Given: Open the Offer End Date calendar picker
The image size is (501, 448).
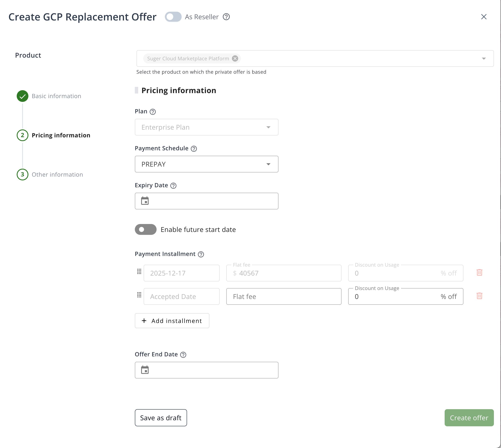Looking at the screenshot, I should coord(145,370).
